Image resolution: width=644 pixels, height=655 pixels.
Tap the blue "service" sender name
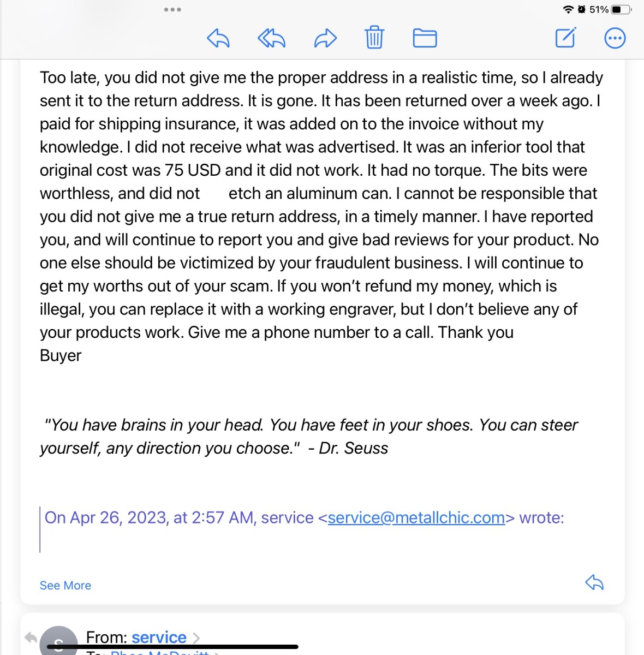[x=159, y=637]
